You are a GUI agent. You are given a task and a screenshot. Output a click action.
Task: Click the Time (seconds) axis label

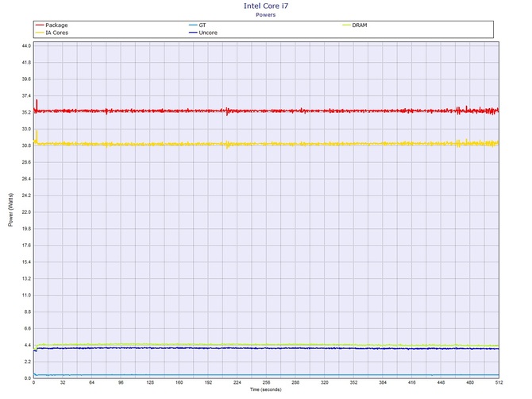[x=266, y=389]
